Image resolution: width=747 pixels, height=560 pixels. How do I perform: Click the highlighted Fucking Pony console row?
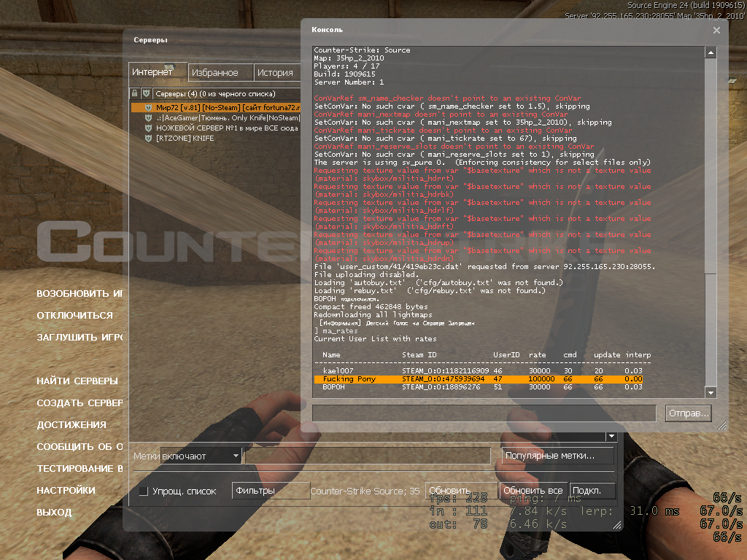(479, 379)
